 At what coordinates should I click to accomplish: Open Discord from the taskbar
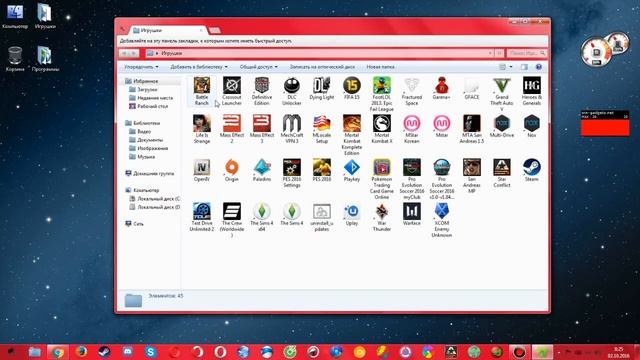pyautogui.click(x=127, y=352)
